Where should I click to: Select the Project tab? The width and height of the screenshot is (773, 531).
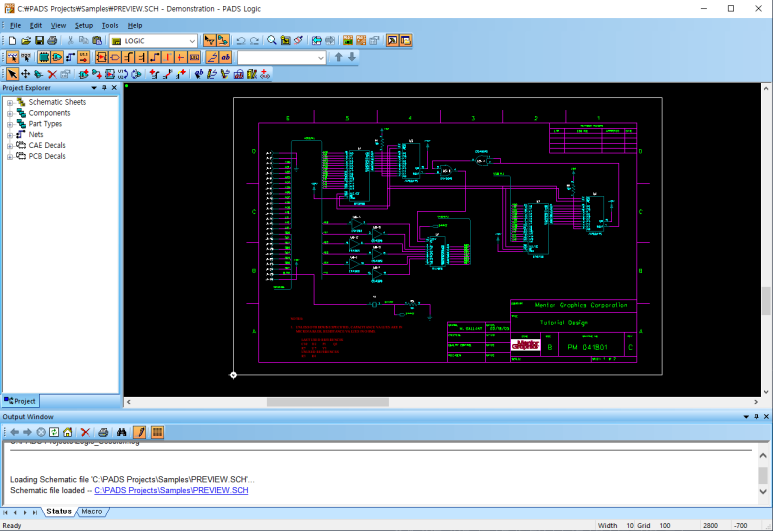click(x=20, y=401)
